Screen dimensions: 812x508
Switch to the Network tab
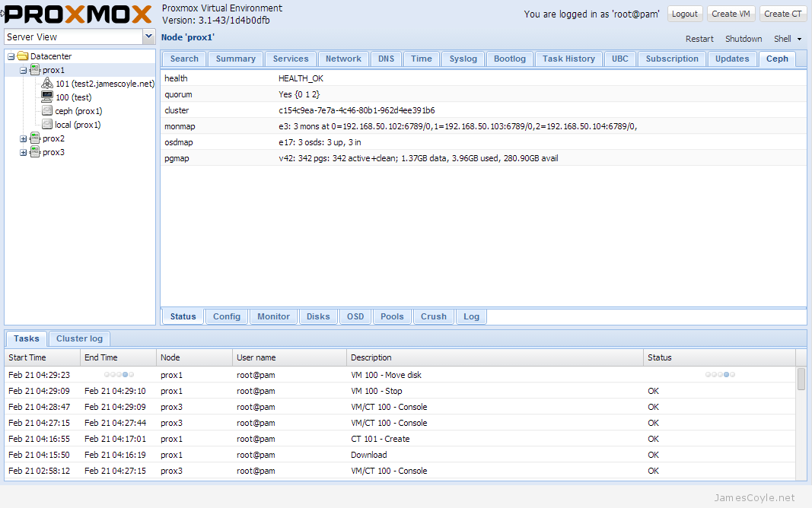[343, 59]
